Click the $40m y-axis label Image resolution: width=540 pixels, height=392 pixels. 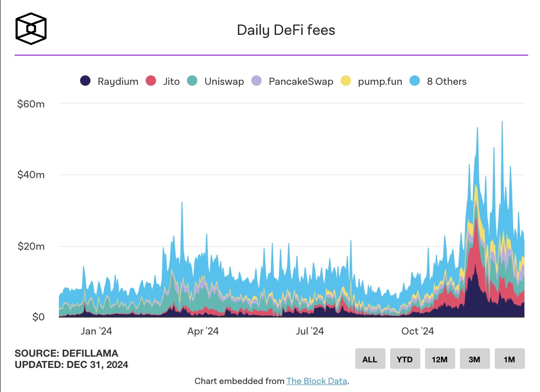[x=31, y=175]
